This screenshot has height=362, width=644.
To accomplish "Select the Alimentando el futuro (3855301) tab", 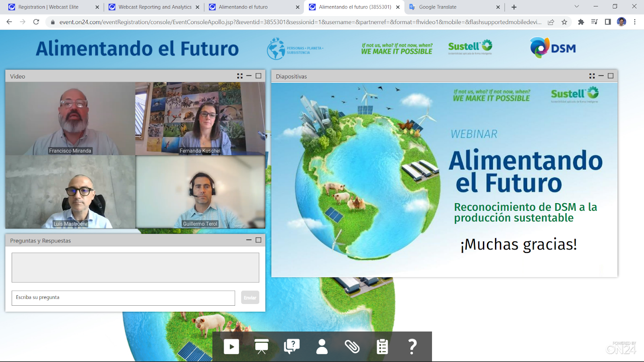I will click(355, 7).
